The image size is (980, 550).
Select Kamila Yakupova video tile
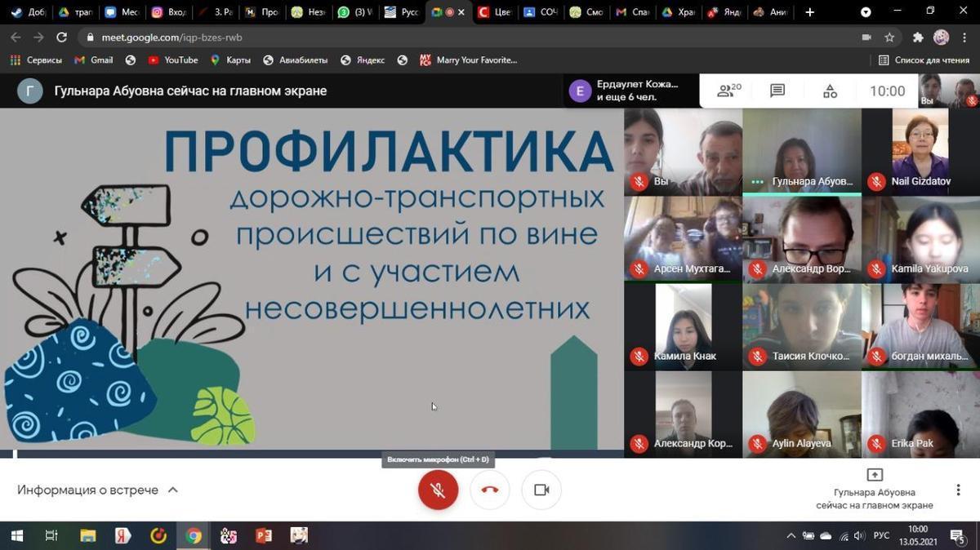(920, 240)
